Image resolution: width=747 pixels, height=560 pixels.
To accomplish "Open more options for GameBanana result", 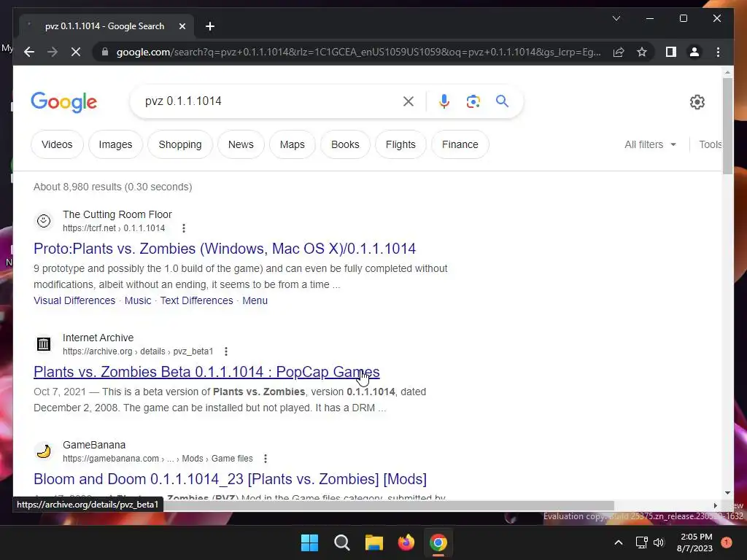I will [x=266, y=459].
